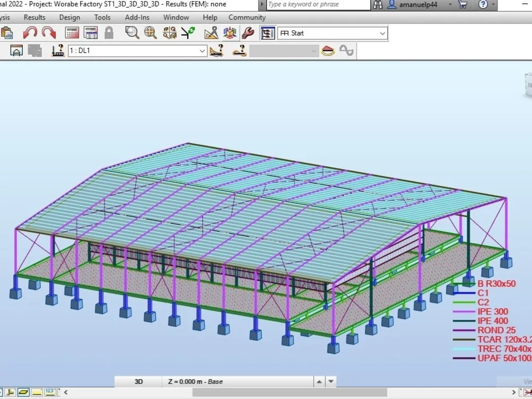This screenshot has height=399, width=532.
Task: Open the load case dropdown showing 1 : DL1
Action: [x=201, y=51]
